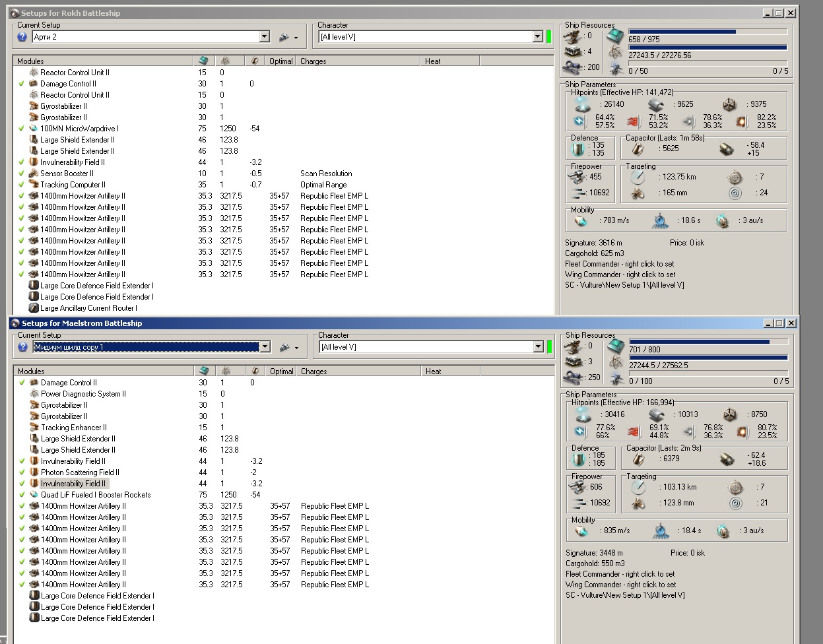Open setup tools wrench menu in Rokh window
The width and height of the screenshot is (823, 644).
[x=288, y=37]
